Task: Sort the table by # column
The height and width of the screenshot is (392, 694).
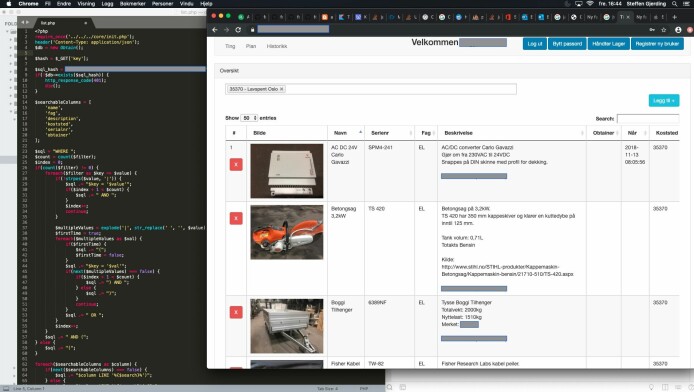Action: tap(235, 133)
